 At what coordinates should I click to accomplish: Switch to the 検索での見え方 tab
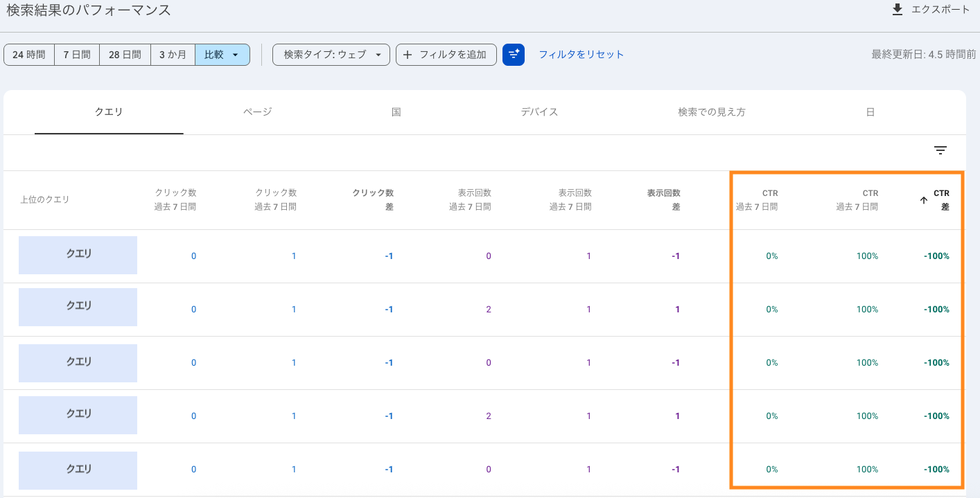coord(712,112)
